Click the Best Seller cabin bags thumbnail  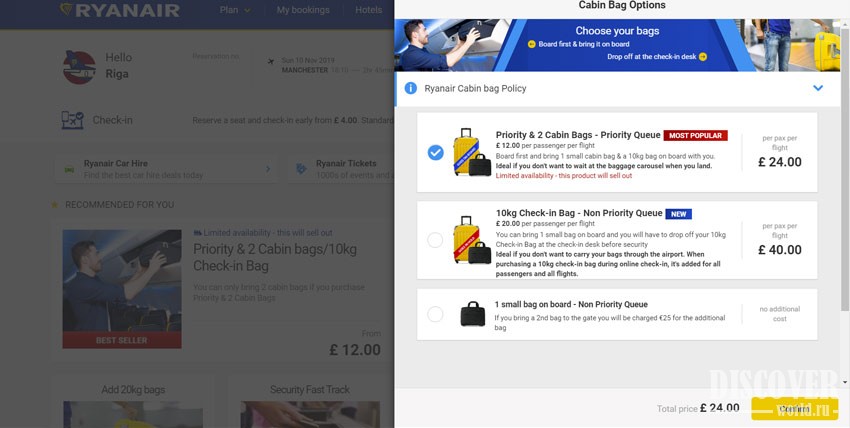[122, 288]
